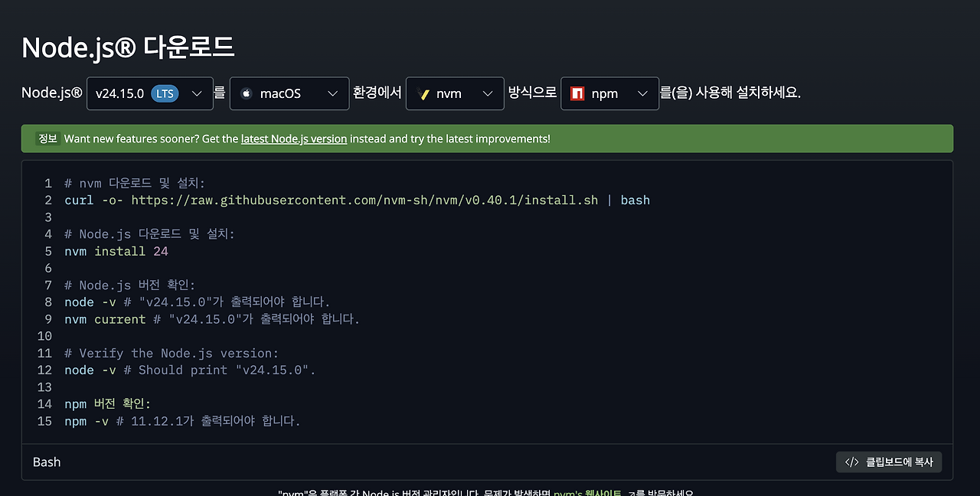Image resolution: width=980 pixels, height=496 pixels.
Task: Click the 정보 badge in green banner
Action: [47, 139]
